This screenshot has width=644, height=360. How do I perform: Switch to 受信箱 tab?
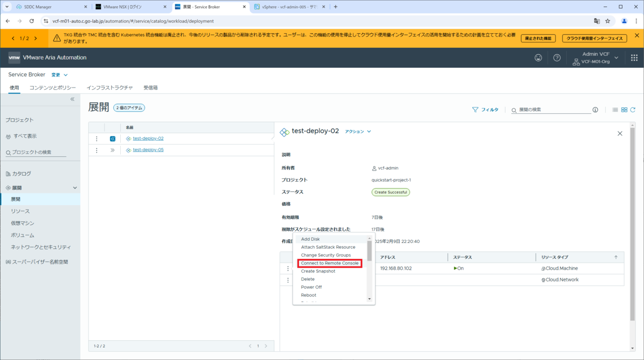pyautogui.click(x=151, y=88)
